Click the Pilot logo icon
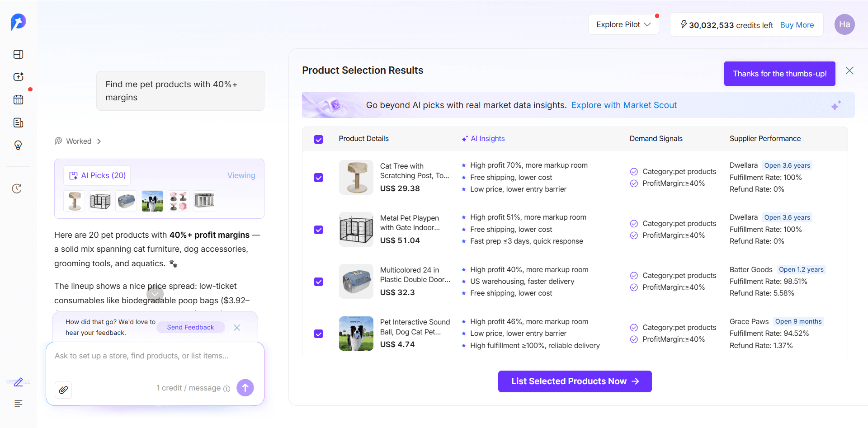This screenshot has height=428, width=868. click(18, 22)
